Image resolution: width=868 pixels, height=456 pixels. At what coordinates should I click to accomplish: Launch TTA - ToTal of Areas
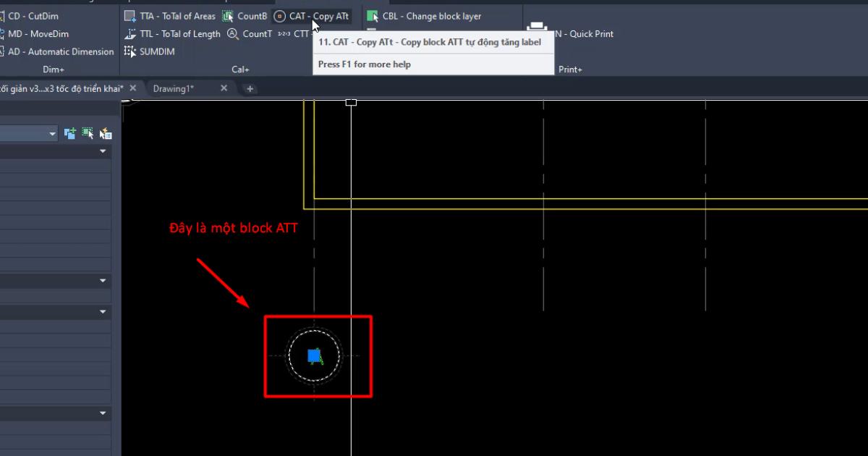pos(170,16)
